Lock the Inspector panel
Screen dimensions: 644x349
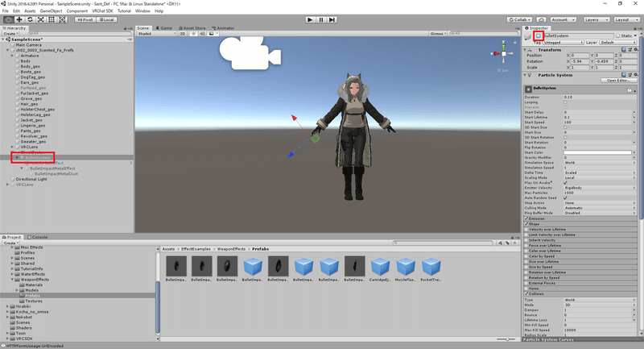[x=634, y=28]
